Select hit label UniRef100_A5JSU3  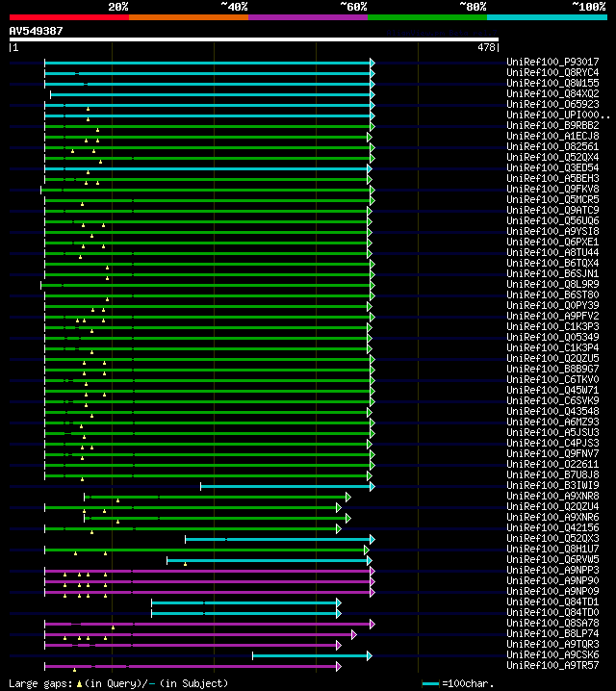click(x=552, y=432)
